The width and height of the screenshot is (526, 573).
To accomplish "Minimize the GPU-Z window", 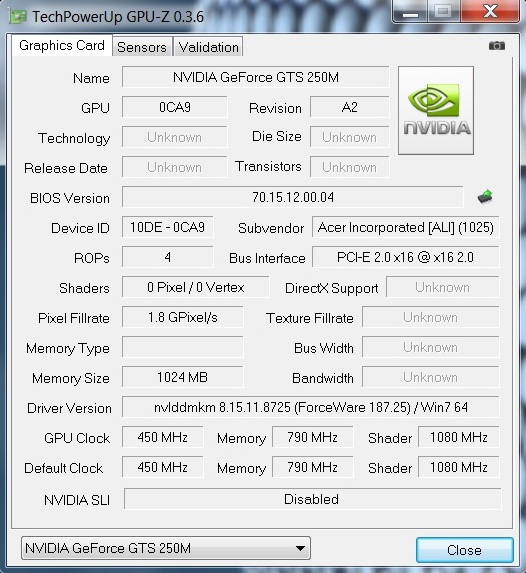I will tap(410, 12).
